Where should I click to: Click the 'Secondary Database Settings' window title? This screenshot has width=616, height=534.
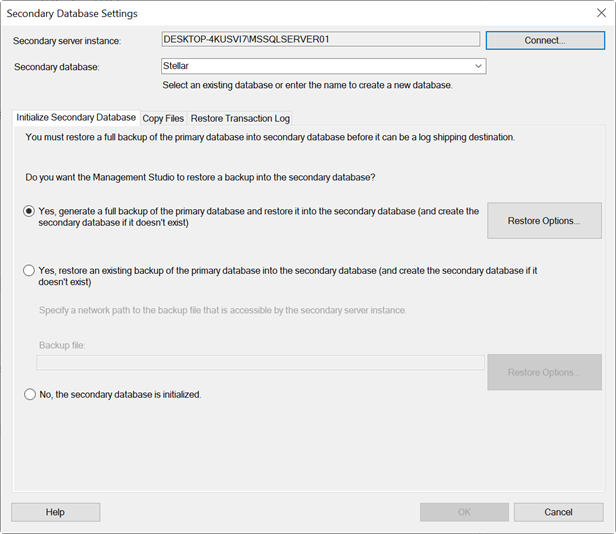72,13
